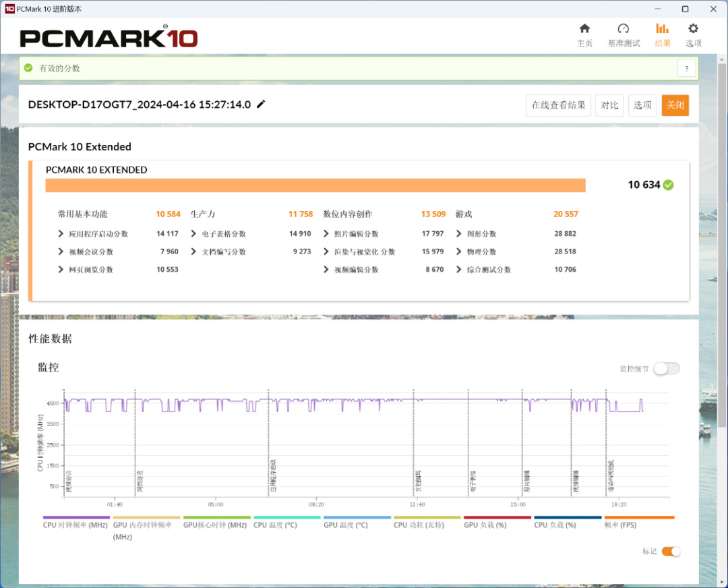Select CPU 功耗 legend swatch
This screenshot has width=728, height=588.
tap(427, 517)
